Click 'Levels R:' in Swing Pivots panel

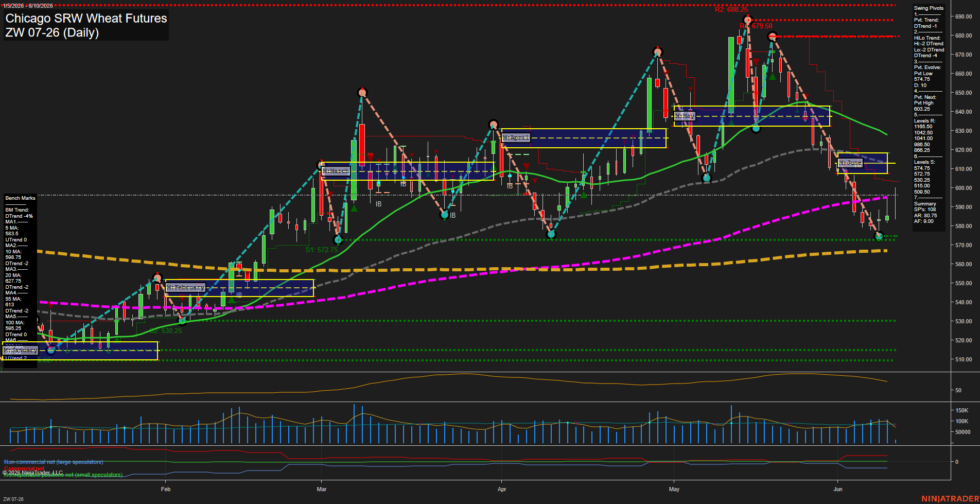(x=924, y=121)
